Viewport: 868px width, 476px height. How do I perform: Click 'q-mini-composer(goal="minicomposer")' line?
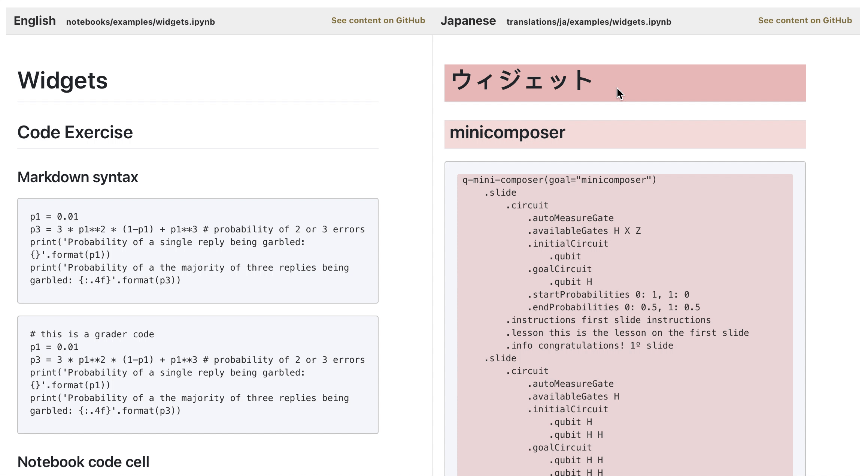click(559, 180)
